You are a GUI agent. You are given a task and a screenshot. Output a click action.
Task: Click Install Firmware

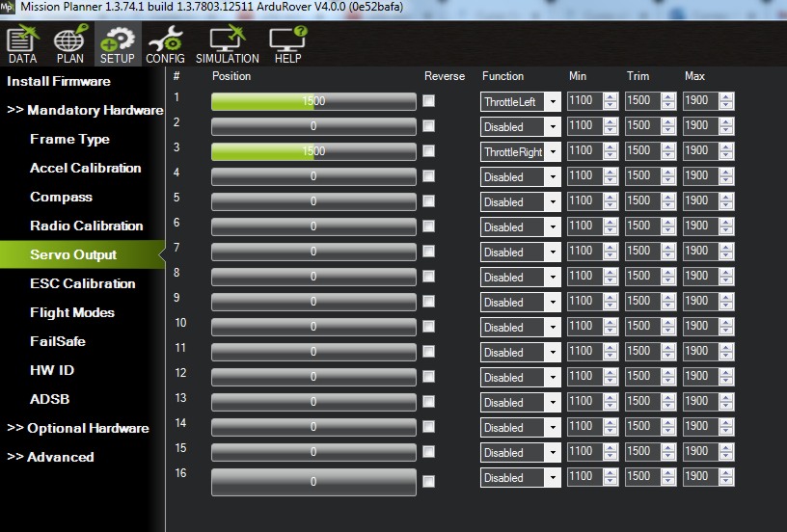pyautogui.click(x=59, y=81)
